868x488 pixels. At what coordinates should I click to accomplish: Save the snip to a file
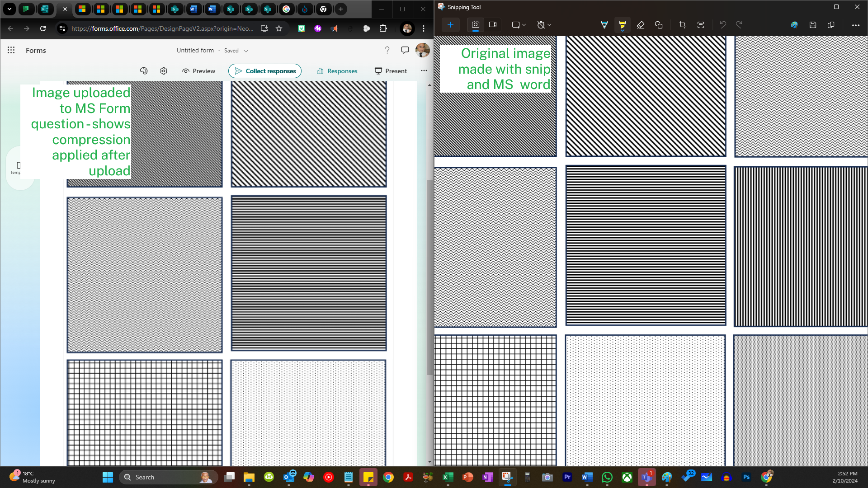[x=812, y=25]
